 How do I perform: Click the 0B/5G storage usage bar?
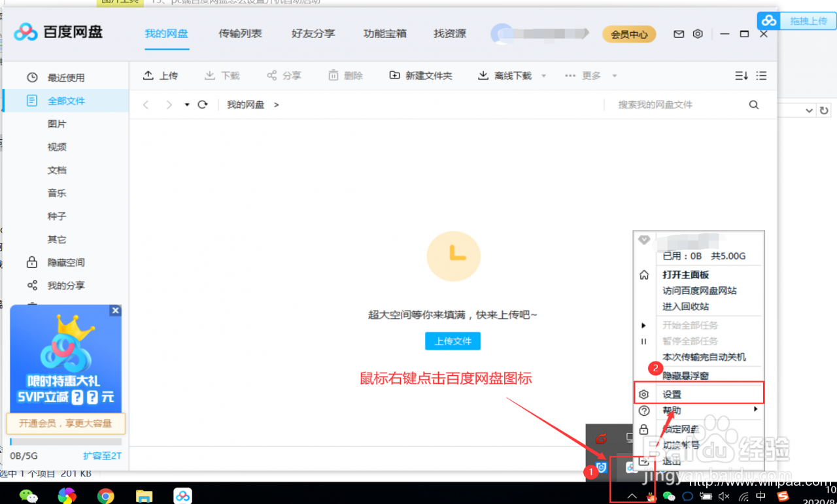65,443
